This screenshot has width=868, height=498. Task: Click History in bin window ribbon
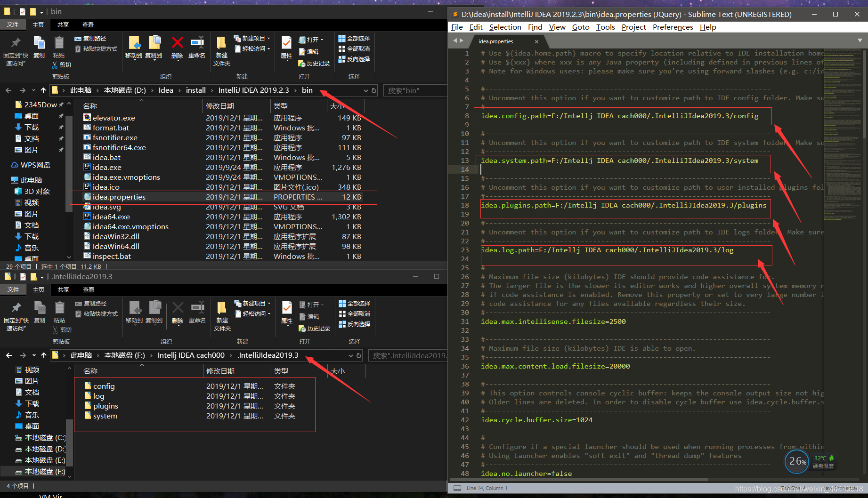click(x=314, y=64)
